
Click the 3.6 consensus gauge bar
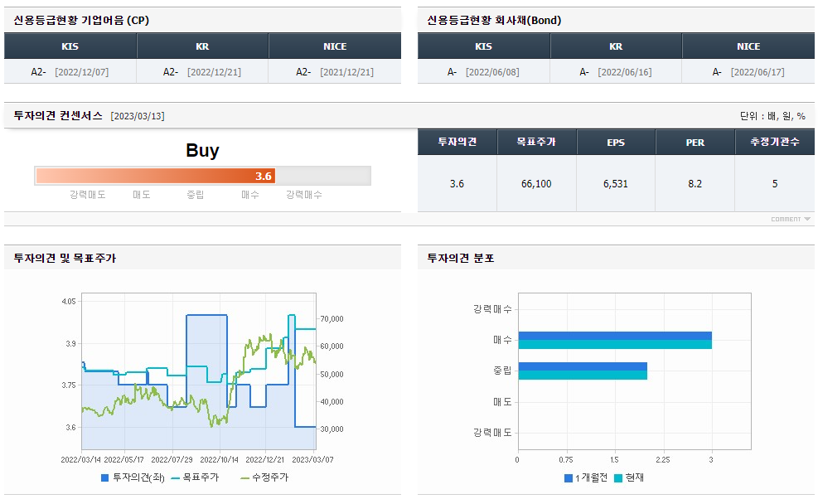point(155,176)
